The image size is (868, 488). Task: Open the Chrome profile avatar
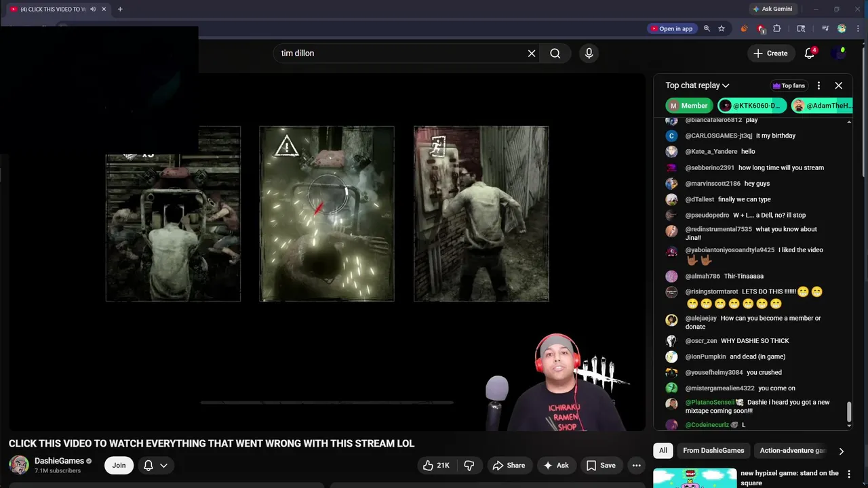click(x=842, y=28)
